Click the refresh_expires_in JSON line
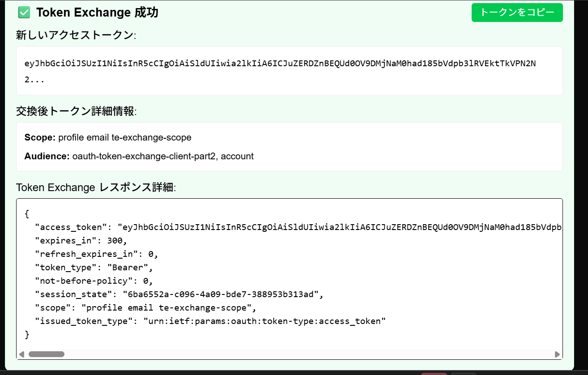The height and width of the screenshot is (375, 588). 97,254
